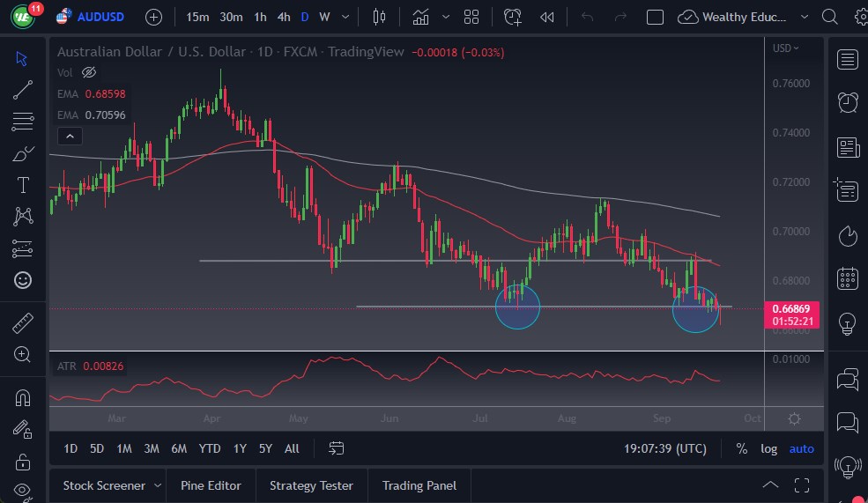This screenshot has width=868, height=503.
Task: Select the ruler measure tool
Action: tap(24, 324)
